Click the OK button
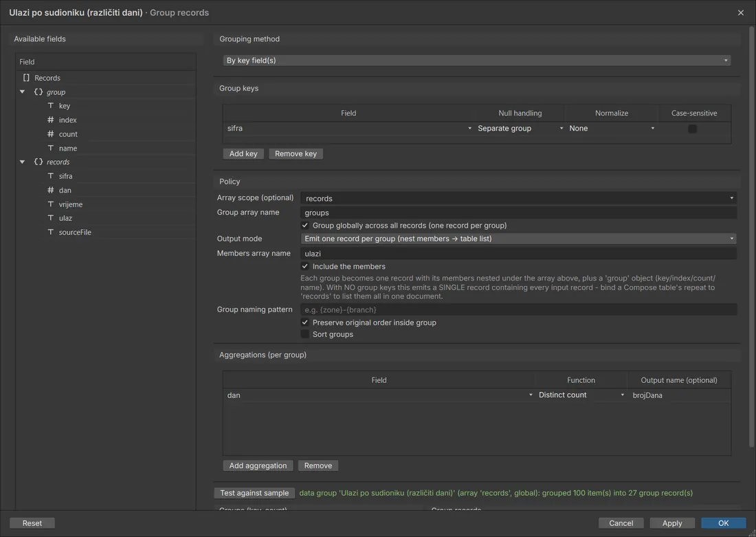756x537 pixels. [723, 523]
